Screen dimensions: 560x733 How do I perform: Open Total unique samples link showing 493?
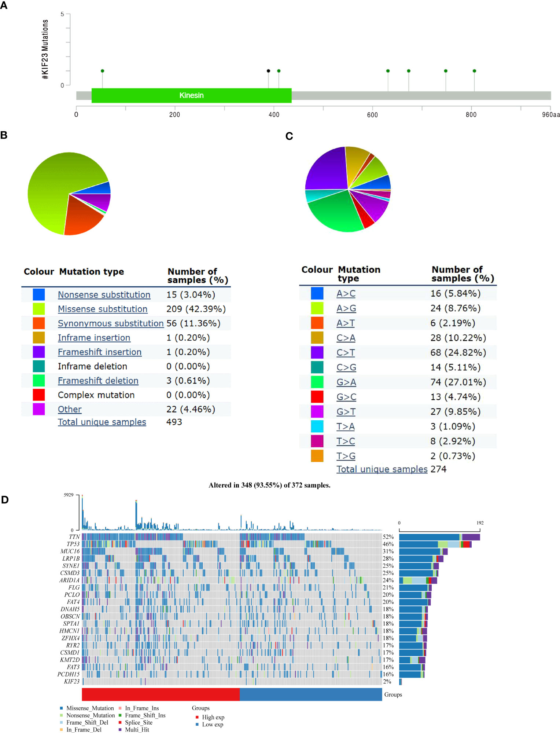(102, 422)
